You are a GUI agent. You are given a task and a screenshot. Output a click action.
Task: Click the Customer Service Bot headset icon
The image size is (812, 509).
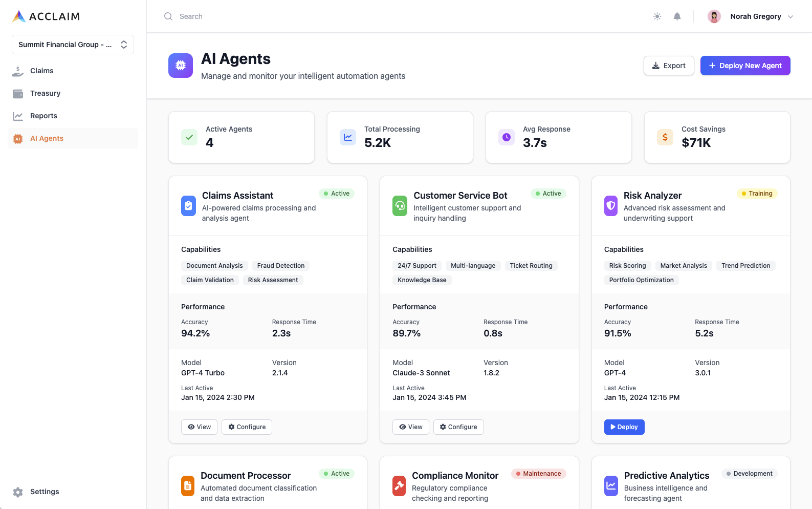click(400, 206)
